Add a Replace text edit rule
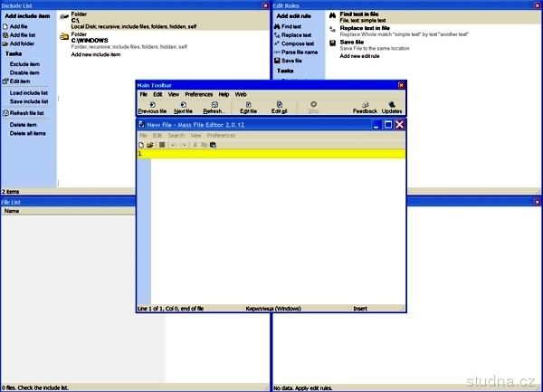Viewport: 543px width, 392px height. 293,35
